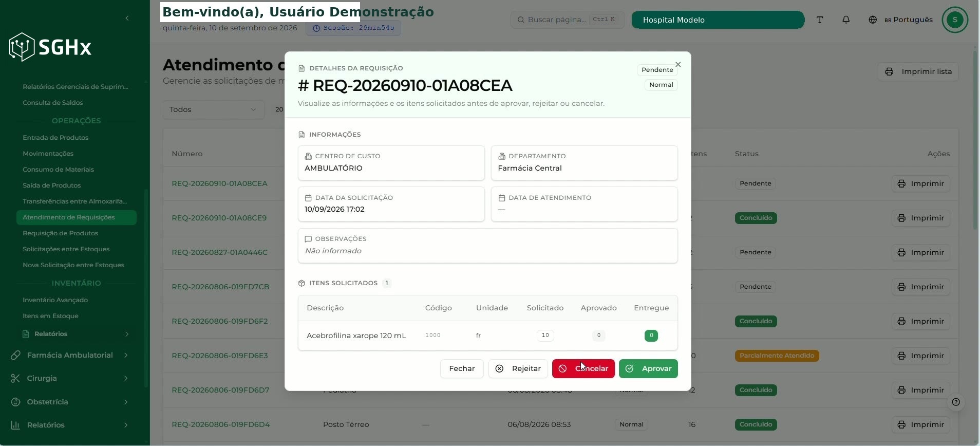Image resolution: width=980 pixels, height=446 pixels.
Task: Collapse the sidebar with the chevron icon
Action: coord(127,18)
